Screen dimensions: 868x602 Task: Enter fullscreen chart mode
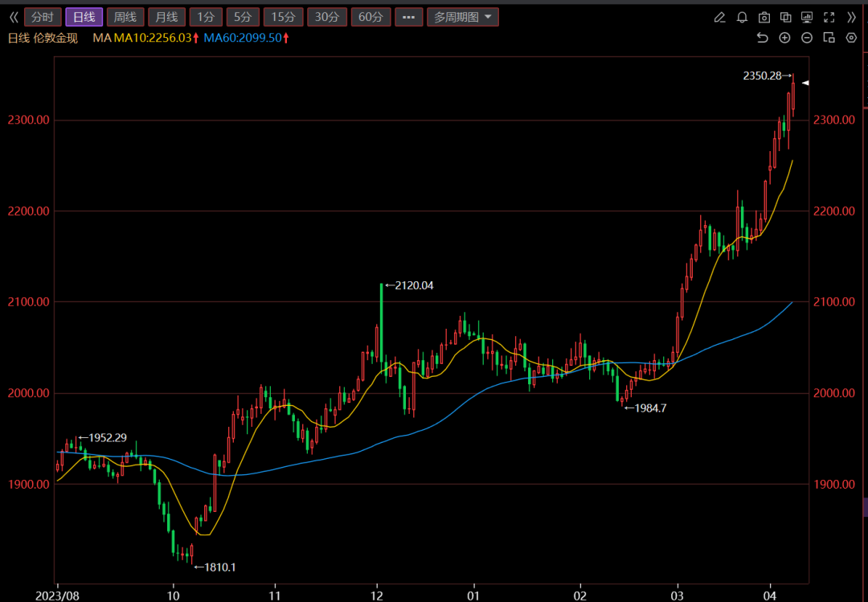[829, 17]
